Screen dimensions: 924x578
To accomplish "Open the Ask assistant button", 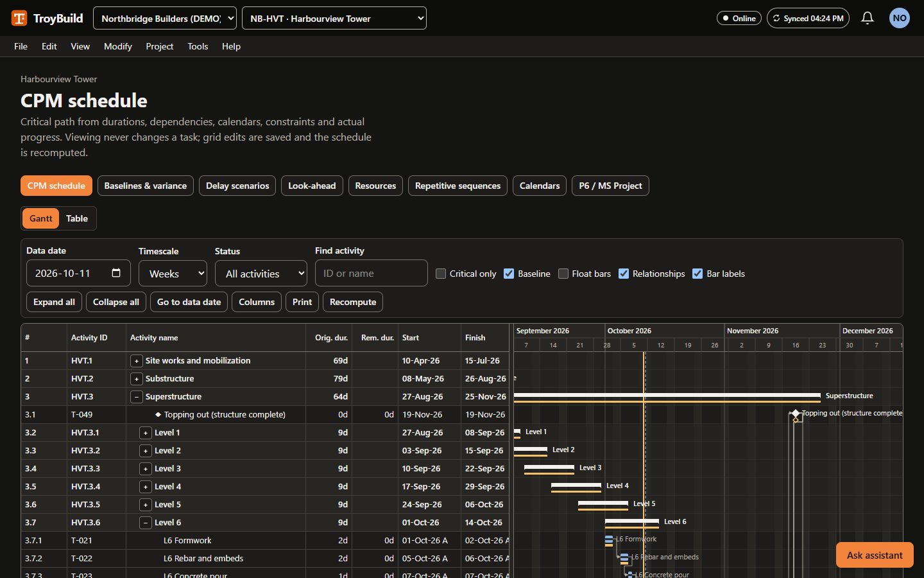I will point(875,555).
